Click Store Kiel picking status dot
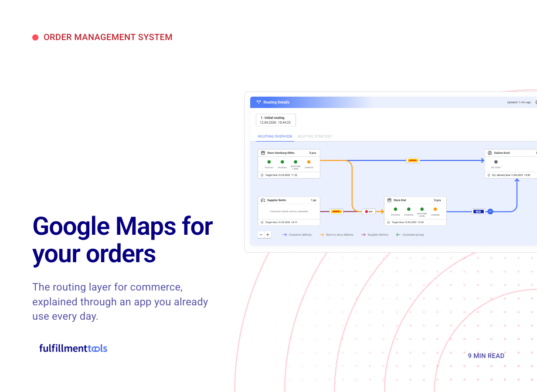Image resolution: width=537 pixels, height=392 pixels. point(395,209)
